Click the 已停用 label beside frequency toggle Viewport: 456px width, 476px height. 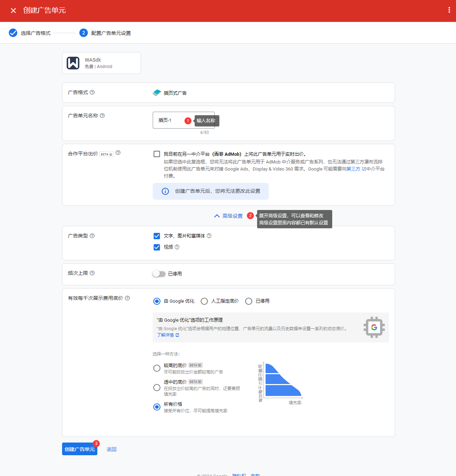click(x=175, y=274)
